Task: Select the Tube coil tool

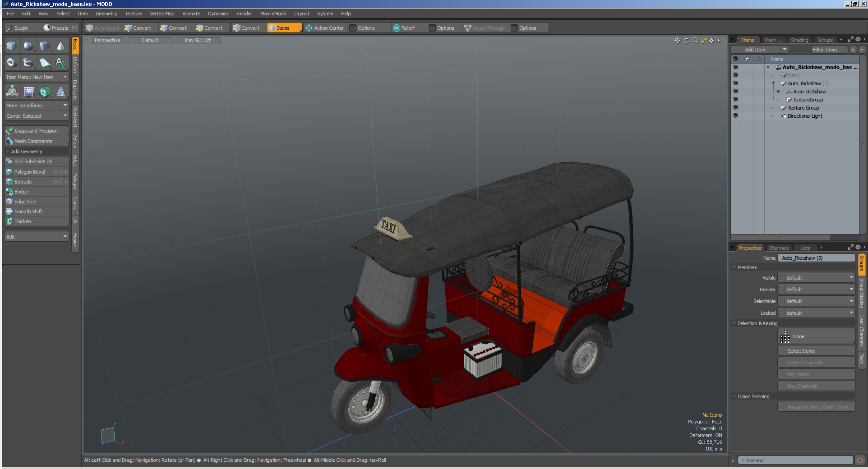Action: coord(28,63)
